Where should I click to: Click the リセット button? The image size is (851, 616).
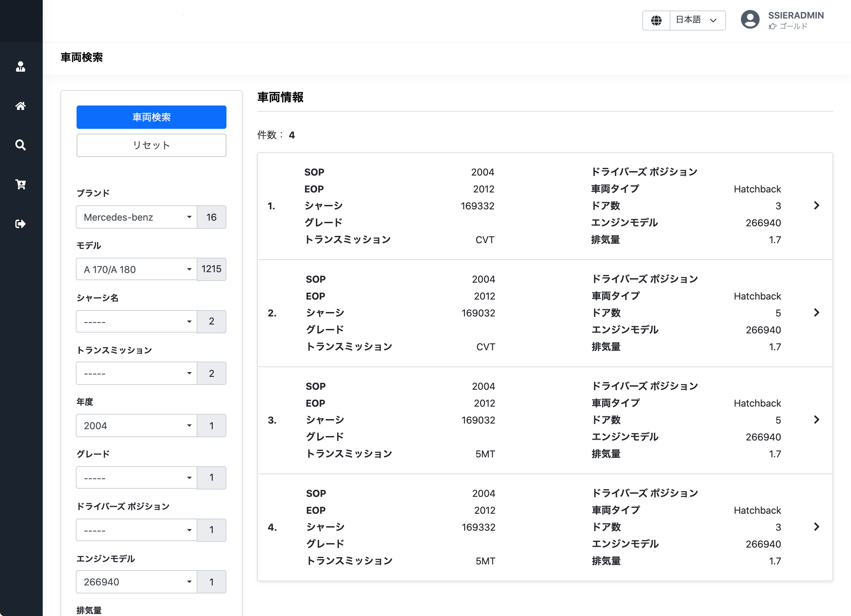[x=152, y=145]
